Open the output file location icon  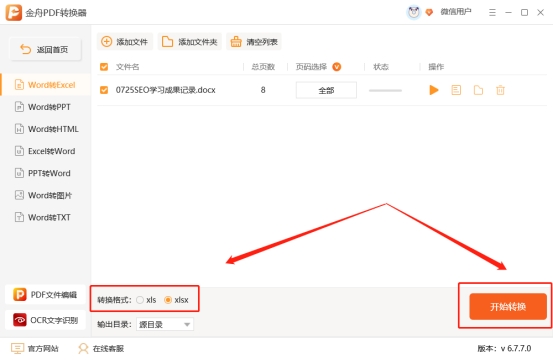point(478,90)
